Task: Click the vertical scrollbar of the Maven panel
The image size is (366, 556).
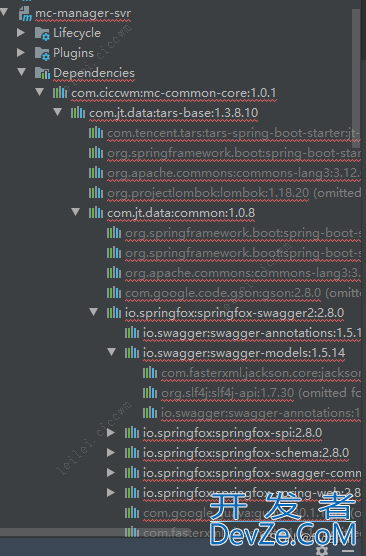Action: (x=356, y=78)
